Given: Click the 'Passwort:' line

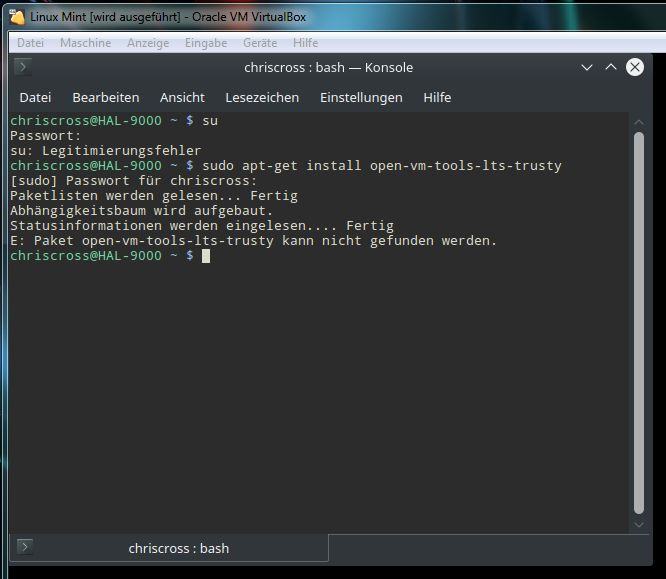Looking at the screenshot, I should (45, 136).
